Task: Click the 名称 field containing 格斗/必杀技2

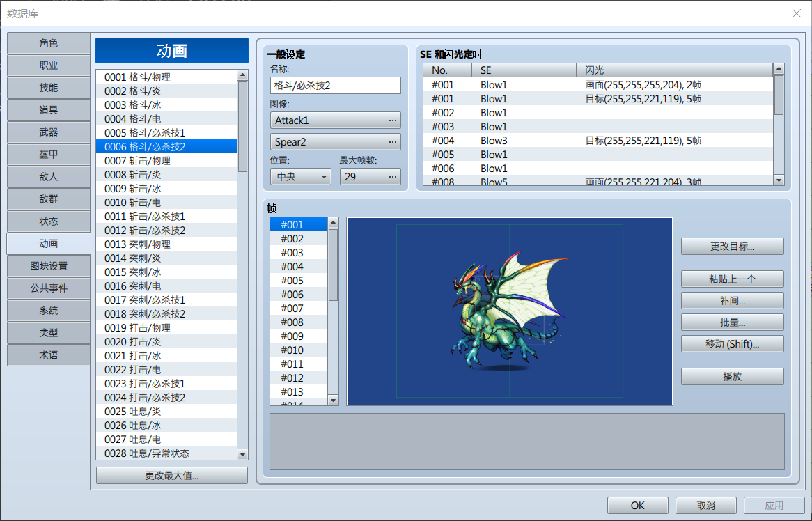Action: pyautogui.click(x=335, y=86)
